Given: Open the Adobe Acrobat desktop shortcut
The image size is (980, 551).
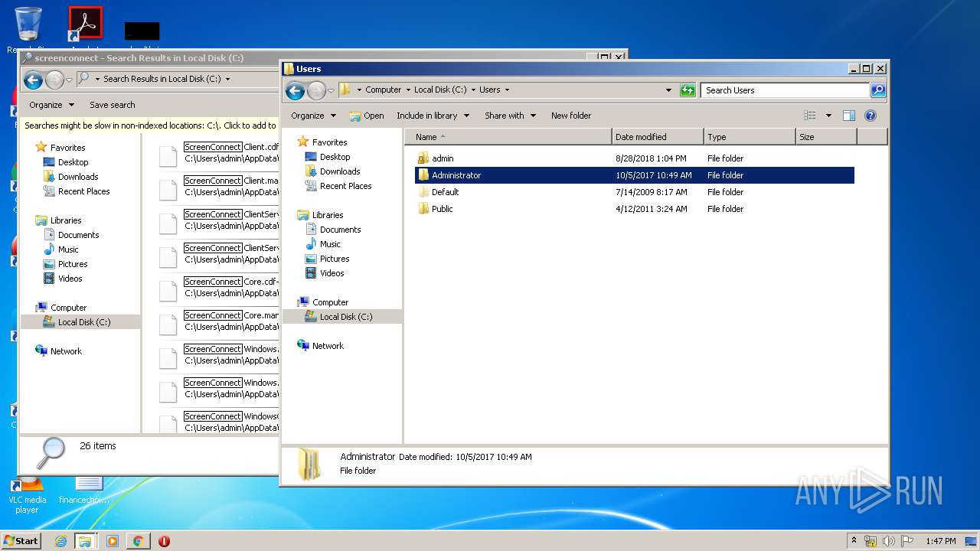Looking at the screenshot, I should (85, 29).
